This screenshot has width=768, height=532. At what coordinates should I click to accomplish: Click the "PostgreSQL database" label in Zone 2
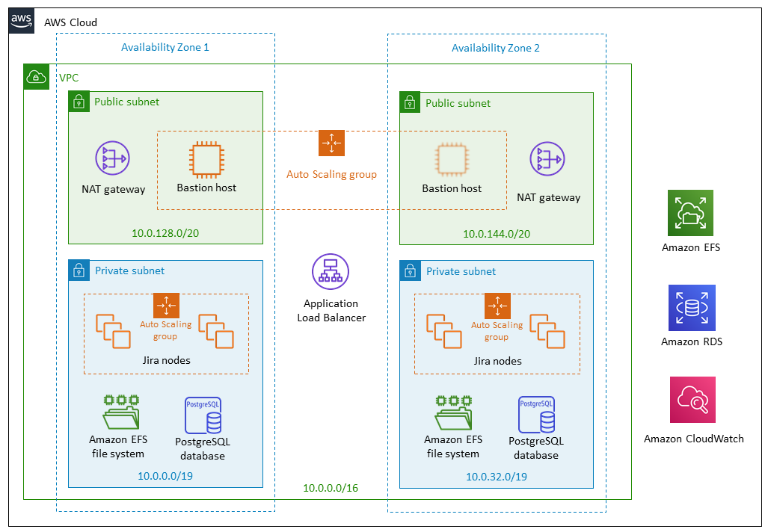[x=536, y=448]
